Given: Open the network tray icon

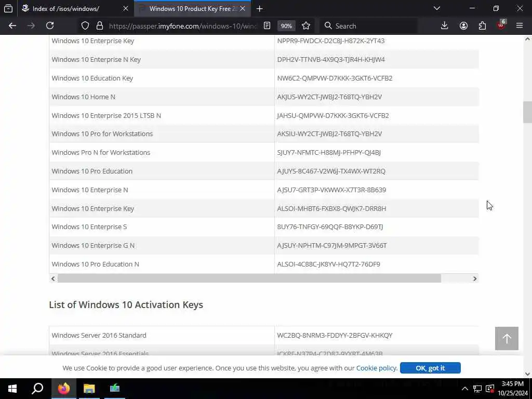Looking at the screenshot, I should [477, 389].
